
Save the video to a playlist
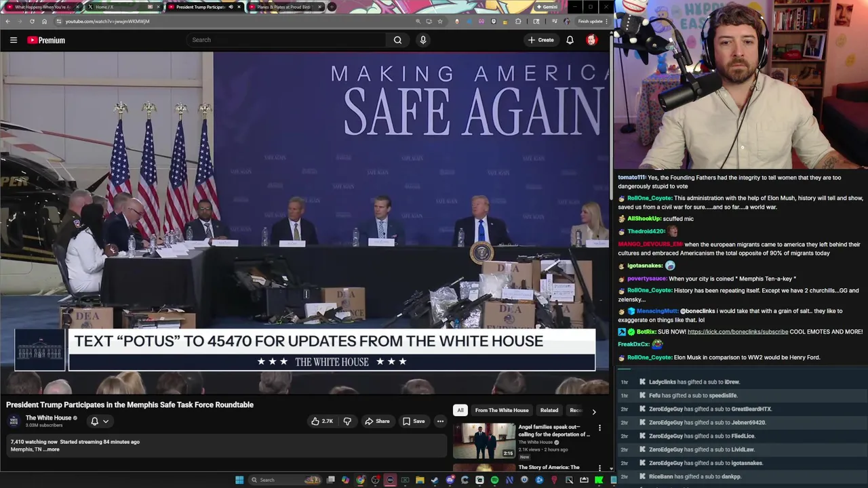[x=414, y=421]
